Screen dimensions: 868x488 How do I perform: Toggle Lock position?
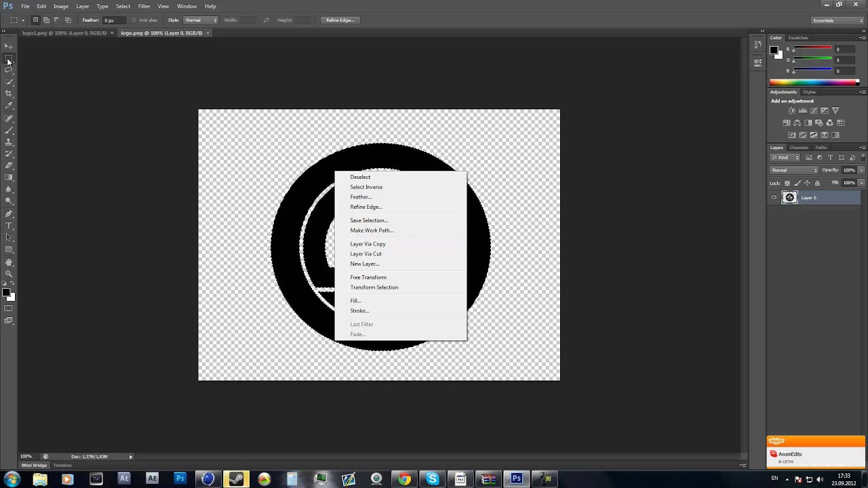[807, 183]
